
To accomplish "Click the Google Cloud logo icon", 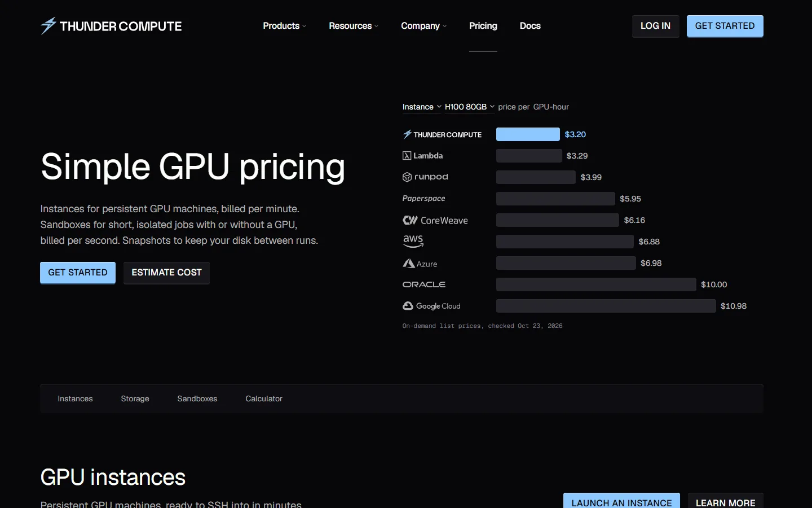I will (408, 306).
